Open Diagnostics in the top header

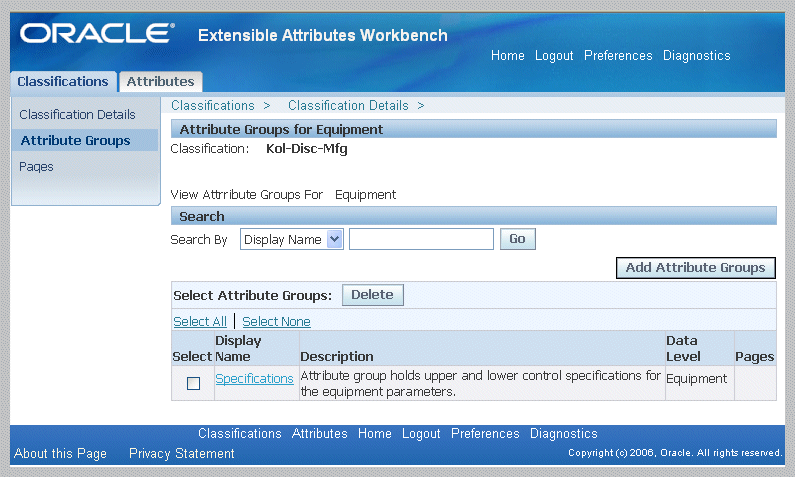pyautogui.click(x=697, y=55)
